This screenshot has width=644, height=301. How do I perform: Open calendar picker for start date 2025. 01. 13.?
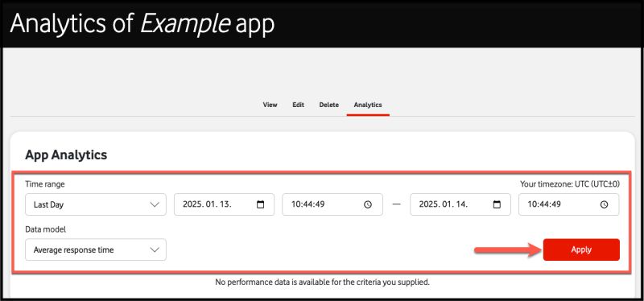coord(260,204)
